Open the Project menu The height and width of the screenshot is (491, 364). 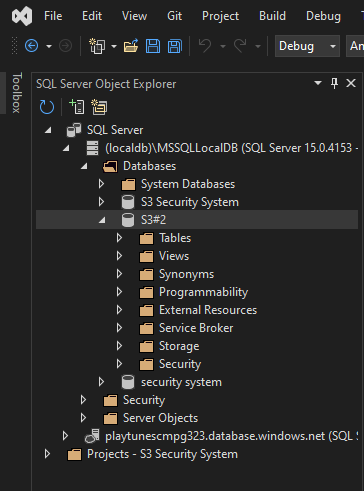pos(220,16)
